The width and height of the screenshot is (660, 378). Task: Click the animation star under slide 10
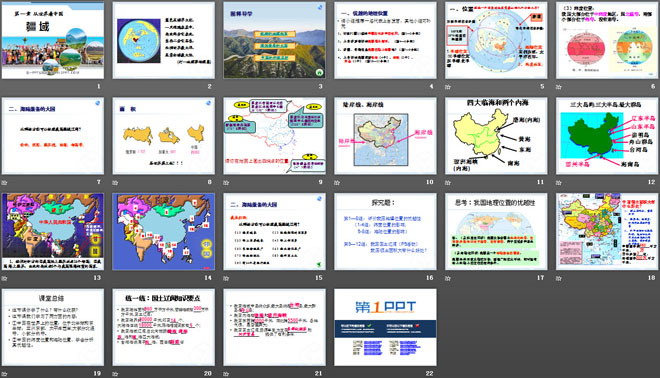click(x=337, y=182)
